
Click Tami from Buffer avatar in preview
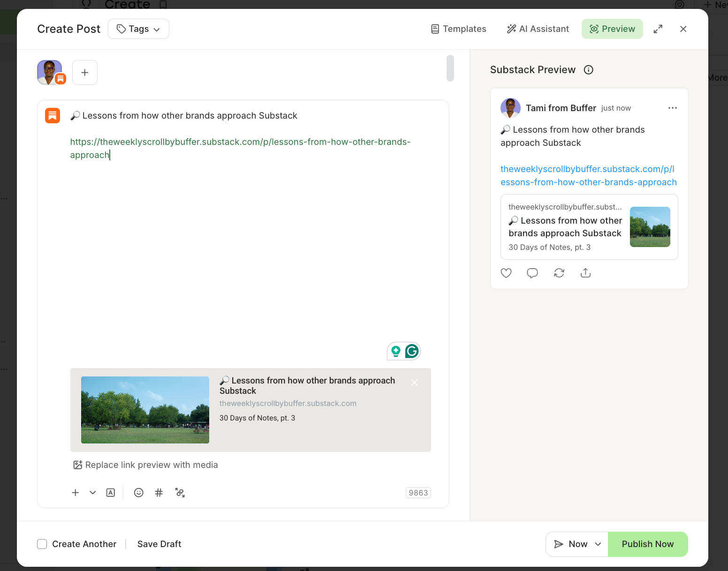(x=511, y=108)
